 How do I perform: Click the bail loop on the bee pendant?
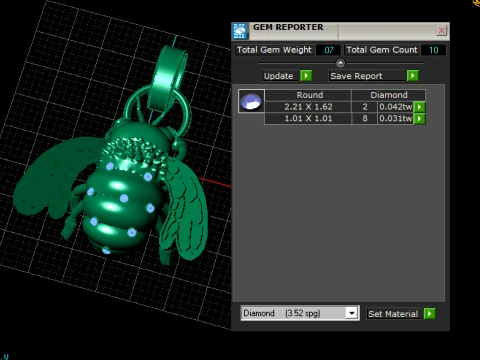coord(167,78)
